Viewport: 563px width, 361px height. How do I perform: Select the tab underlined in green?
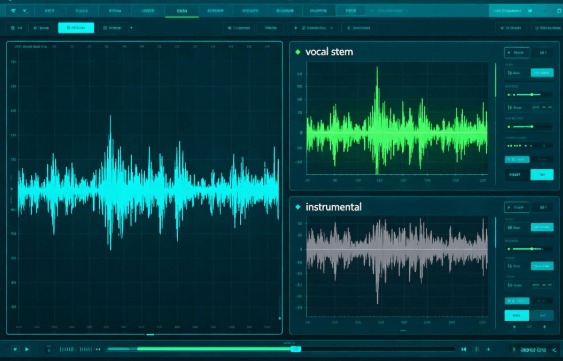click(x=182, y=11)
